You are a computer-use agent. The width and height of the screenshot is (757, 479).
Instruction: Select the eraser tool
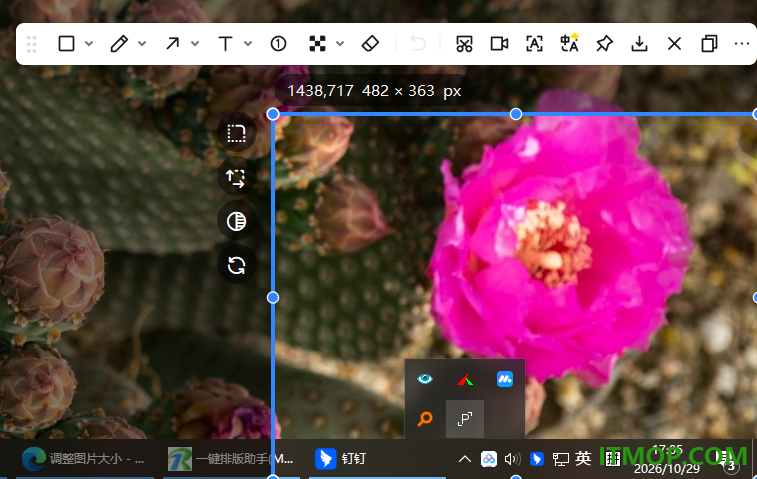tap(370, 44)
